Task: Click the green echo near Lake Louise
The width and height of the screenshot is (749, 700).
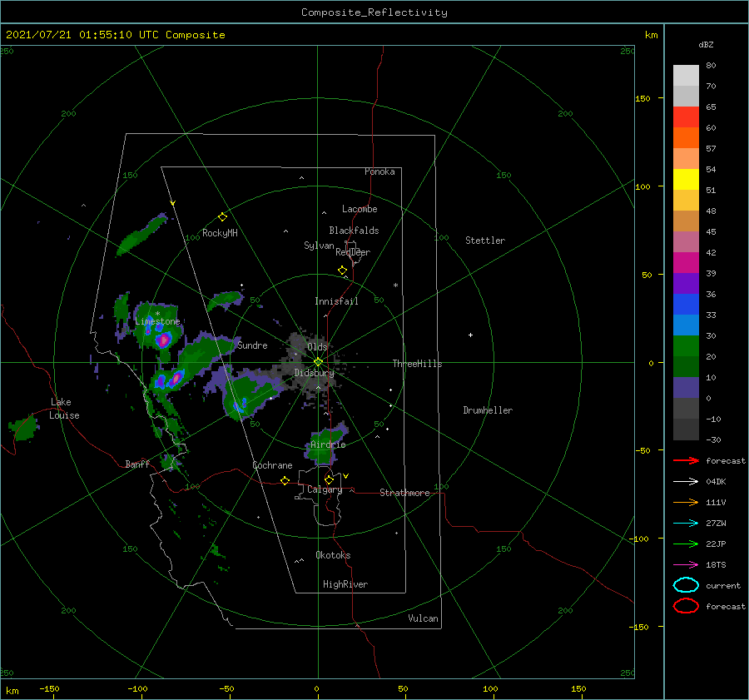Action: pos(24,428)
